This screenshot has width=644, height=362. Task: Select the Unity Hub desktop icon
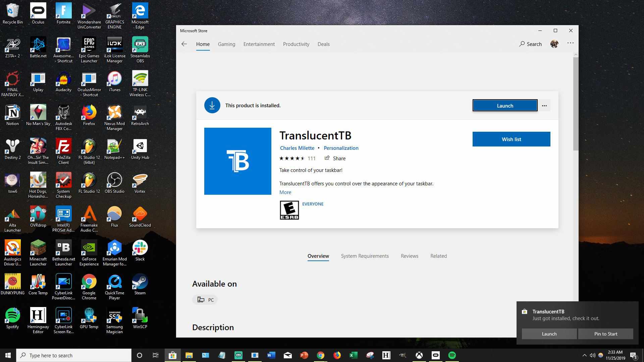click(140, 149)
